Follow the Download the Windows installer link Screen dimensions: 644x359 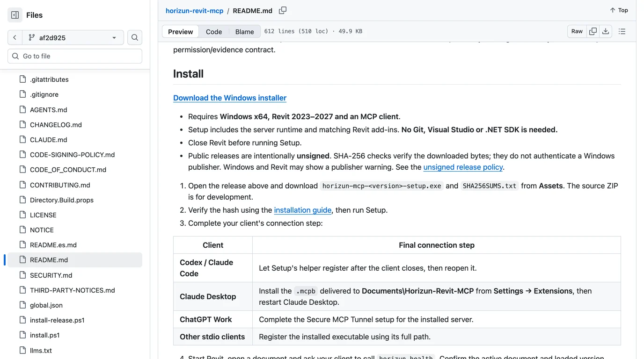(x=230, y=98)
